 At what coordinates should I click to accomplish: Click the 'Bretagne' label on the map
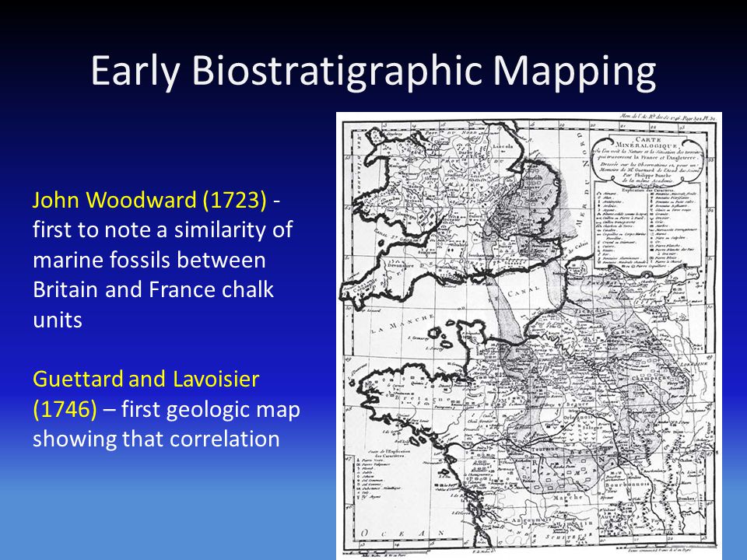point(421,398)
